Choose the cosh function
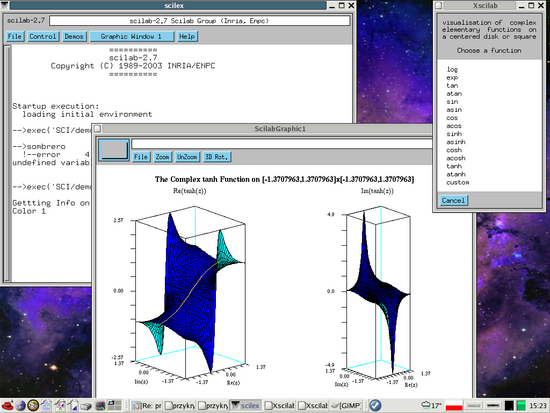This screenshot has width=550, height=413. tap(454, 150)
